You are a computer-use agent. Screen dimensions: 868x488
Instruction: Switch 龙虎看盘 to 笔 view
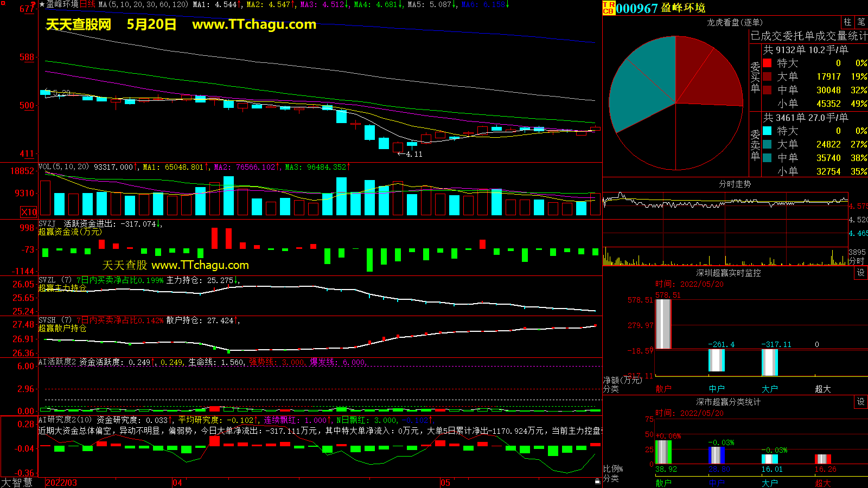click(861, 22)
